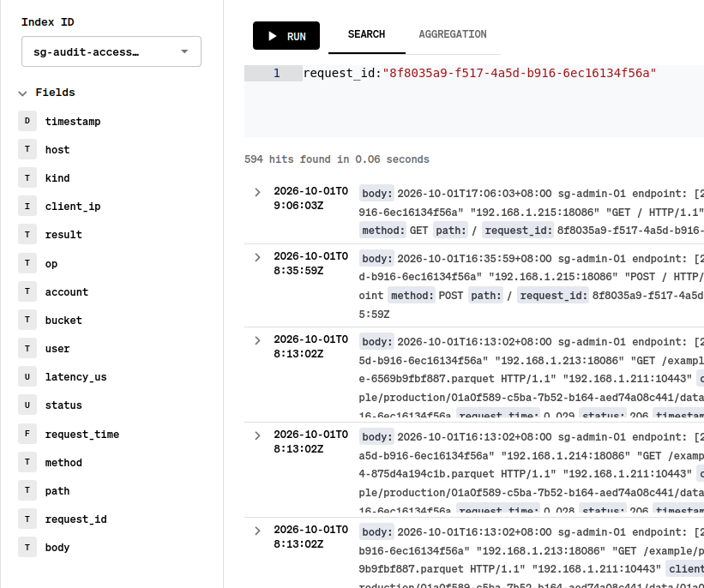Click the latency_us field name
Screen dimensions: 704x588
(x=75, y=377)
